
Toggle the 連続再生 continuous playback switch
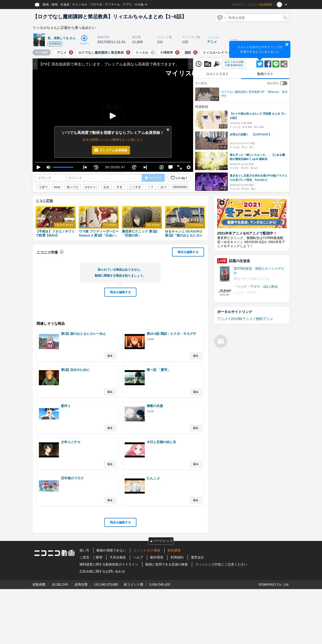pyautogui.click(x=284, y=83)
